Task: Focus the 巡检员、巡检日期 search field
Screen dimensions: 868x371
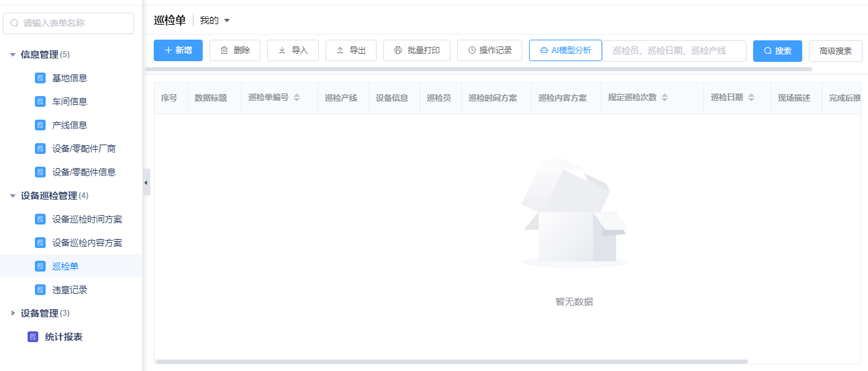Action: [x=674, y=51]
